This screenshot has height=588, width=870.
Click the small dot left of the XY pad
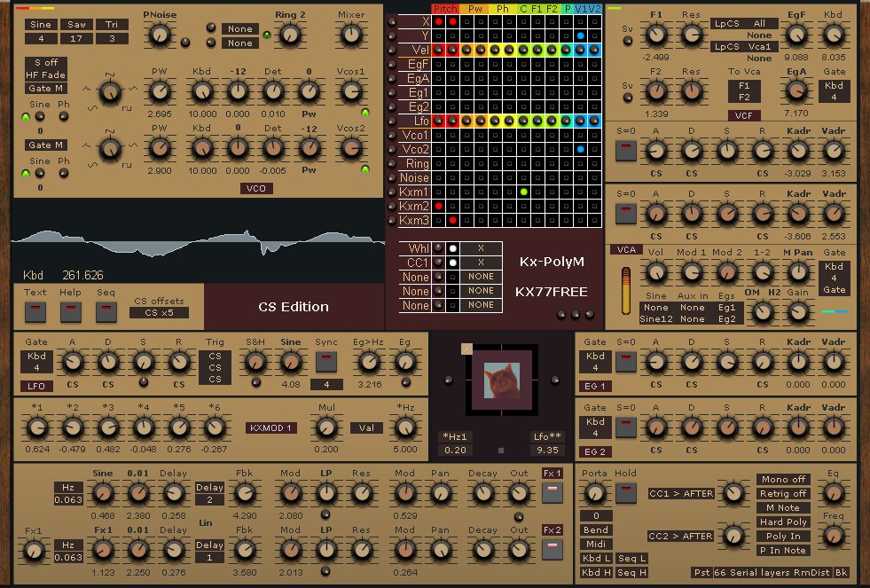tap(449, 380)
